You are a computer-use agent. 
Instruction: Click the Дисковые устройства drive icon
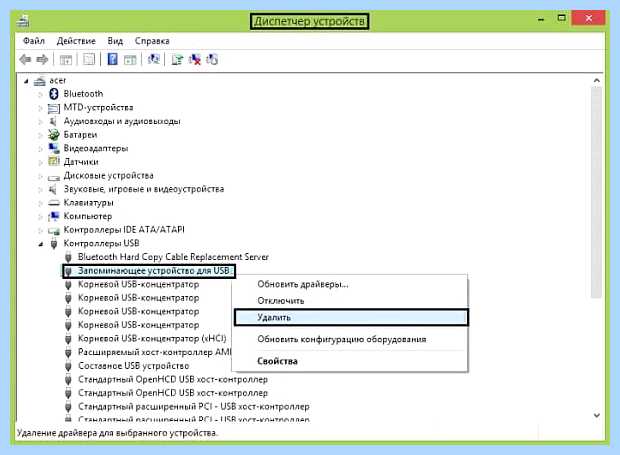pyautogui.click(x=54, y=177)
